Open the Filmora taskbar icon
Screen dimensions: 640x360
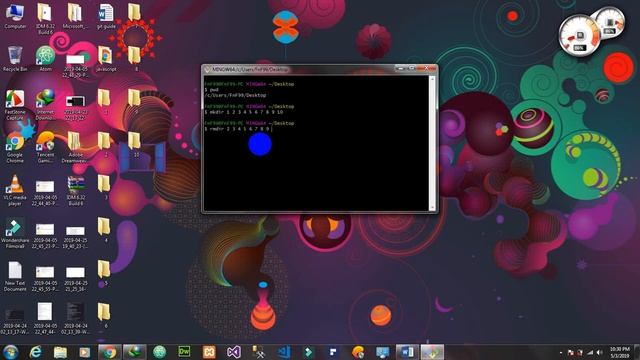[309, 352]
